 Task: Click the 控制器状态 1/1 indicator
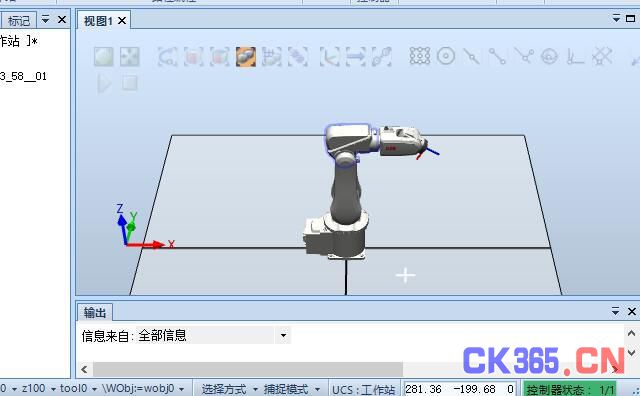point(570,389)
